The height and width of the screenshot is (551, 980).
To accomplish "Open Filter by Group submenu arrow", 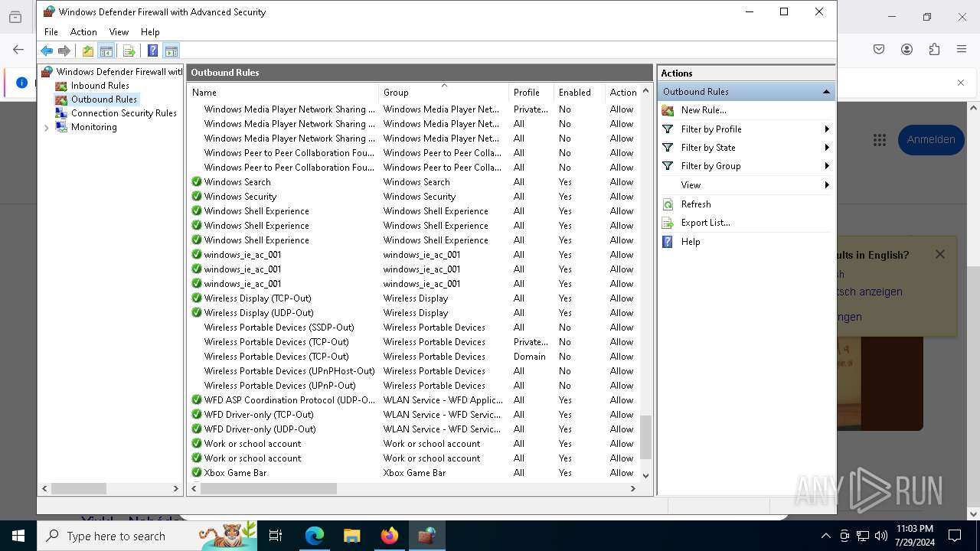I will [827, 166].
